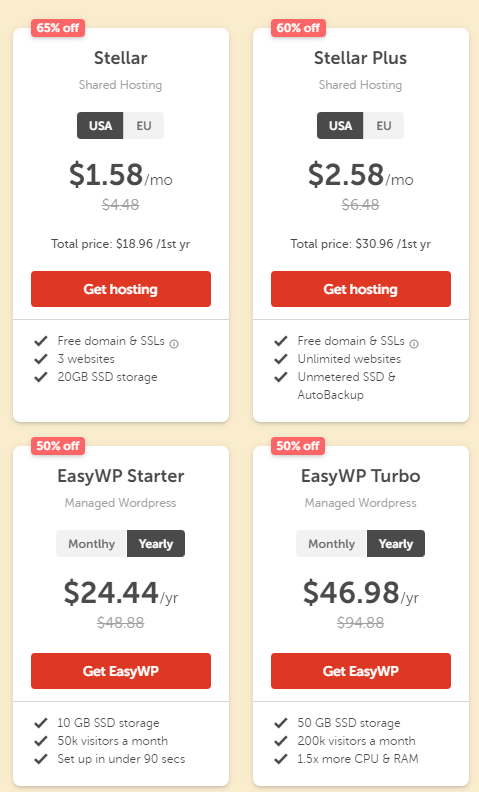Get EasyWP Turbo plan
This screenshot has width=479, height=792.
(361, 671)
